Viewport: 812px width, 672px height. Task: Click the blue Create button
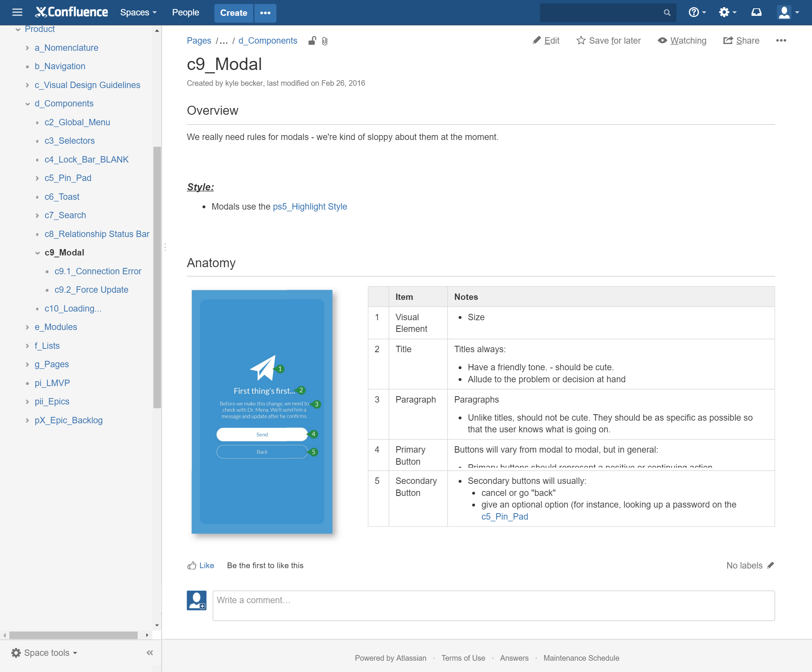point(233,13)
